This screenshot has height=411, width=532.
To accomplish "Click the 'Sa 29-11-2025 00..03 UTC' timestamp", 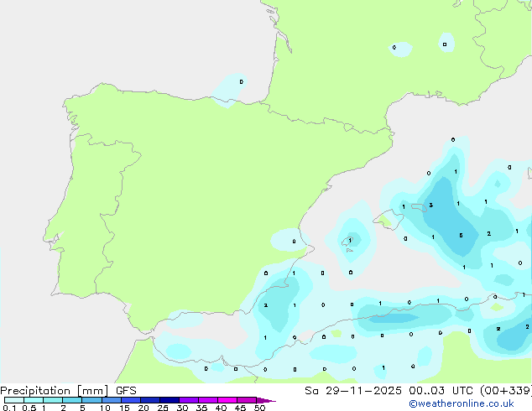I will point(389,391).
